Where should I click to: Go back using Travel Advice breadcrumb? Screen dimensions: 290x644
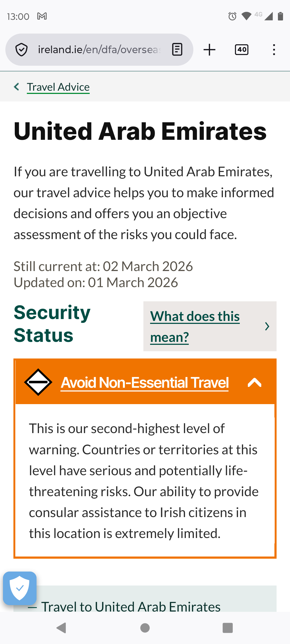[58, 86]
